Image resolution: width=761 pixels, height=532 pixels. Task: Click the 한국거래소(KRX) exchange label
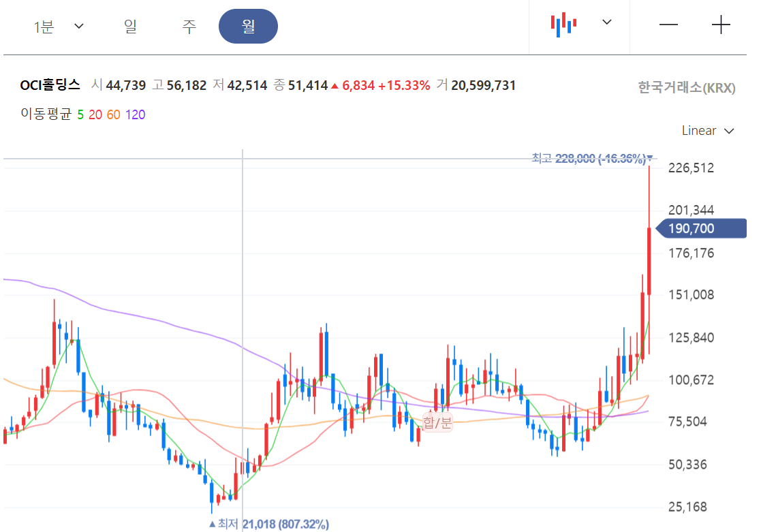[686, 88]
